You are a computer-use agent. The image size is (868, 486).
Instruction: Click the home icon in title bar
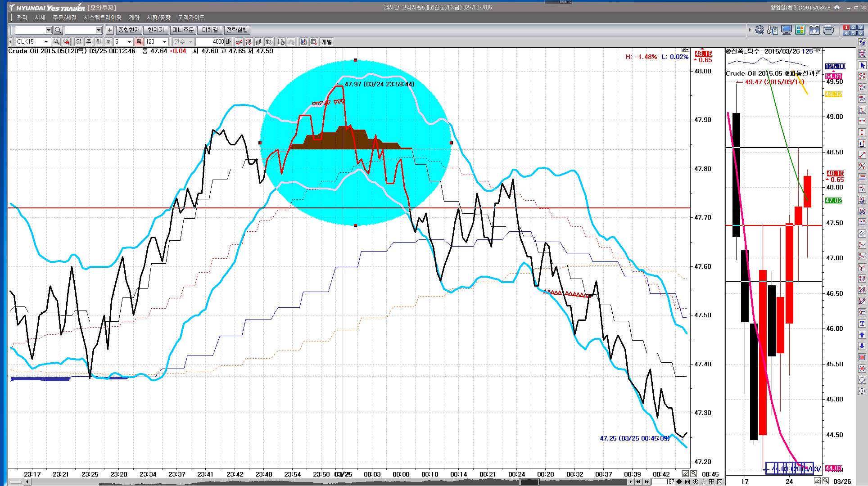pyautogui.click(x=837, y=7)
